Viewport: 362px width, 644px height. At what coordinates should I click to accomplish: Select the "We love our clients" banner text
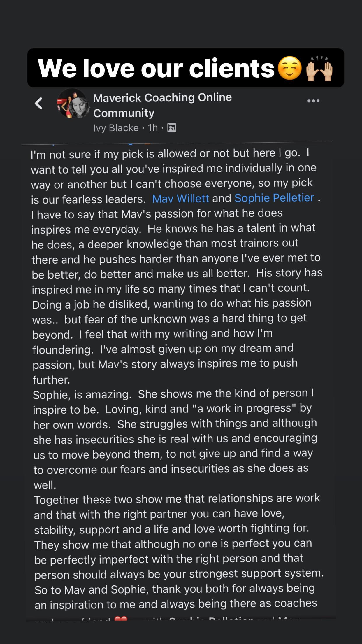(x=156, y=69)
